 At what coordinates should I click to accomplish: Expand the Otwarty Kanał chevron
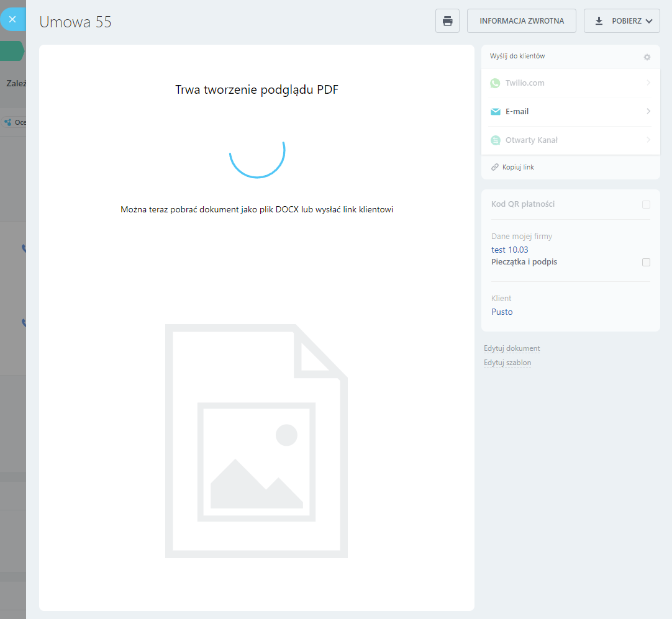click(x=648, y=140)
